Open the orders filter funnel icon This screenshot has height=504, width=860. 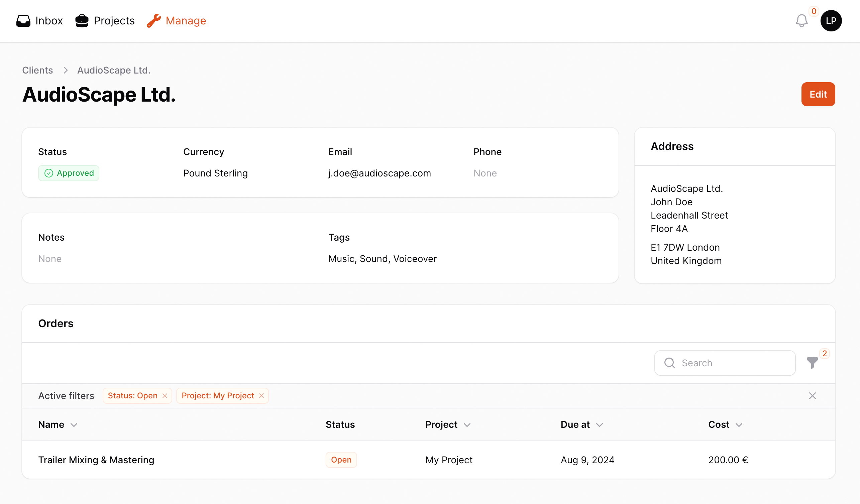(812, 363)
